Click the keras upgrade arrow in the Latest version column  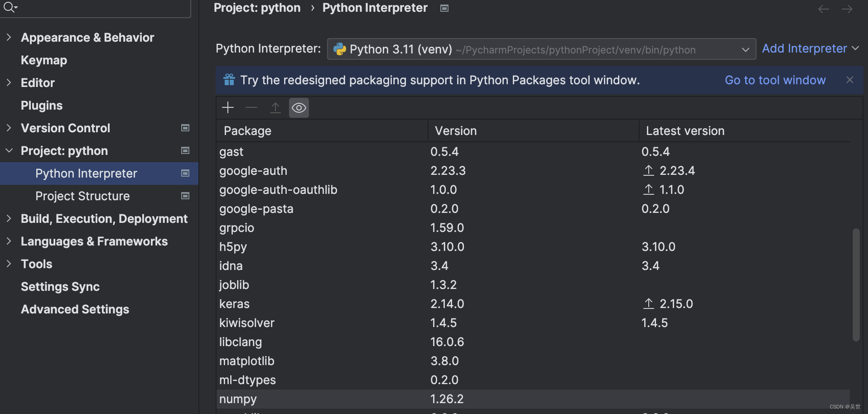[648, 303]
